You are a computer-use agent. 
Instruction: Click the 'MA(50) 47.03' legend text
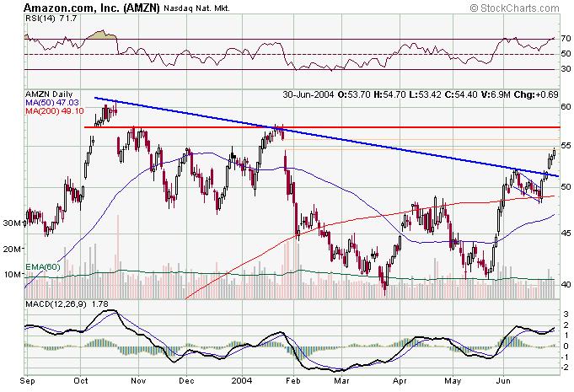[x=52, y=103]
